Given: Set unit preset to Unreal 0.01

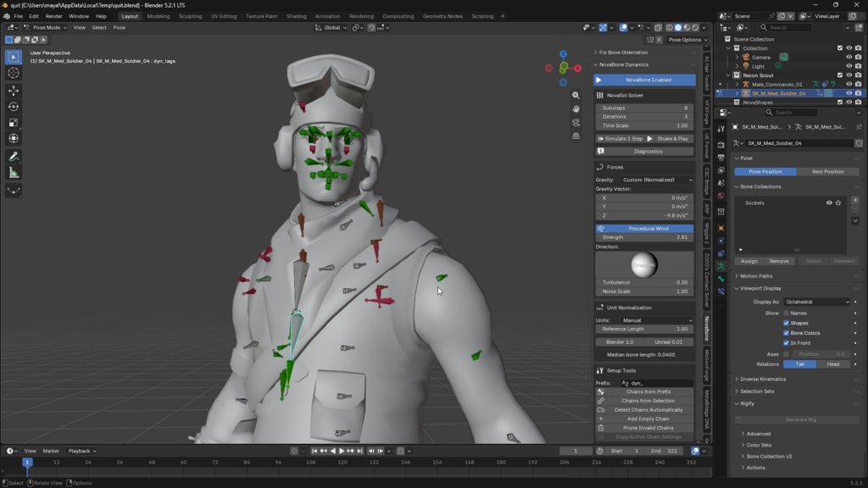Looking at the screenshot, I should [x=669, y=342].
